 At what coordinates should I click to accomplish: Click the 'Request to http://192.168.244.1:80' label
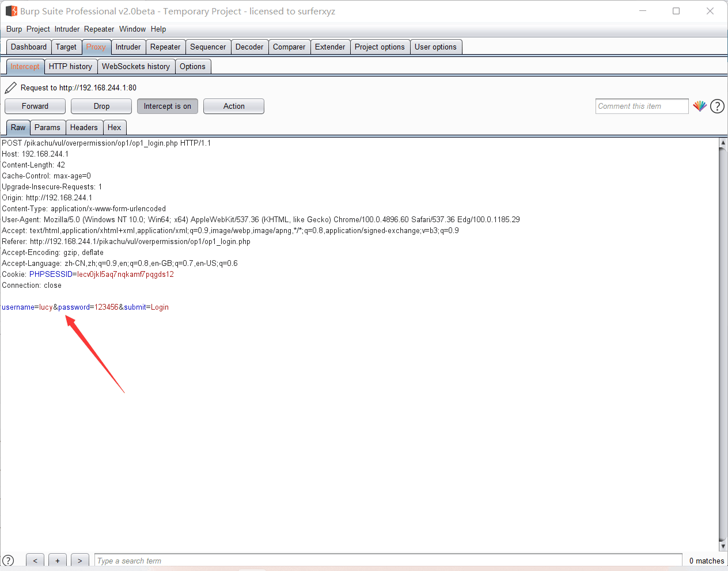[78, 88]
